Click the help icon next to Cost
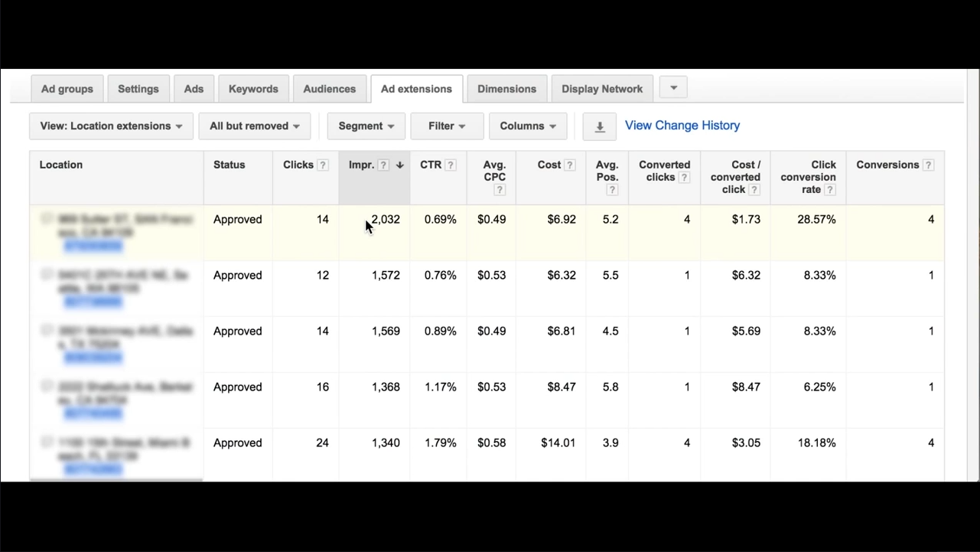The height and width of the screenshot is (552, 980). point(570,165)
